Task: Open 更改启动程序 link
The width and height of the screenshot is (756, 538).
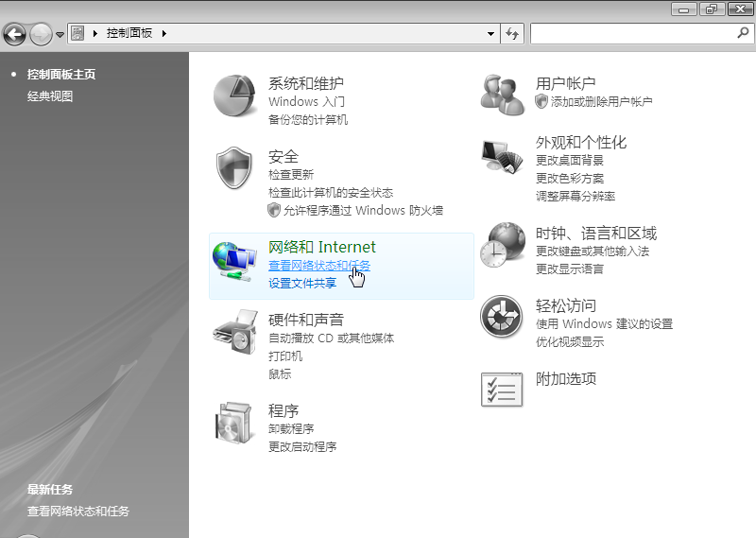Action: point(302,447)
